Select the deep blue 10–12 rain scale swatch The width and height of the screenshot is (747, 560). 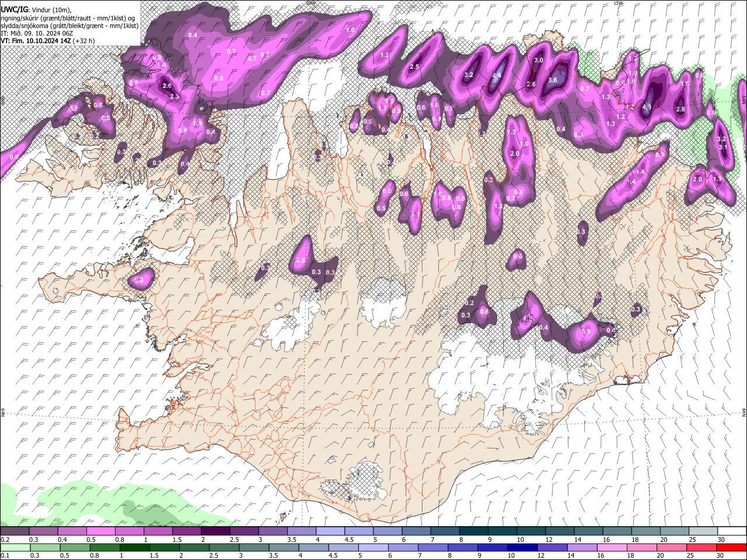[522, 547]
